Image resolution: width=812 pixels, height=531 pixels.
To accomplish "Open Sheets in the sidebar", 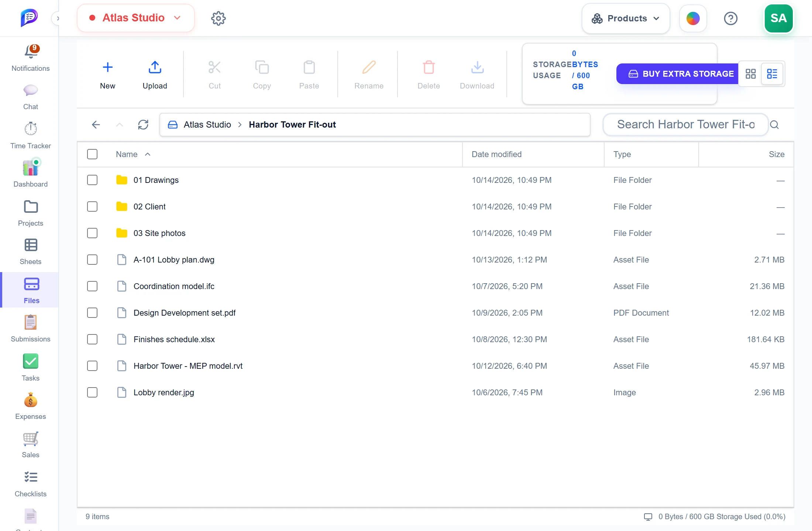I will [30, 252].
